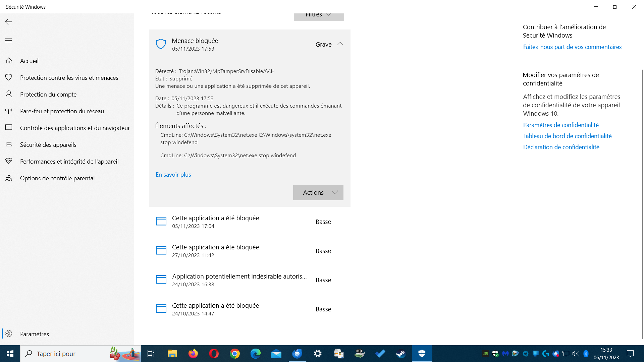Open the Mail app on taskbar
Screen dimensions: 644x362
point(276,354)
